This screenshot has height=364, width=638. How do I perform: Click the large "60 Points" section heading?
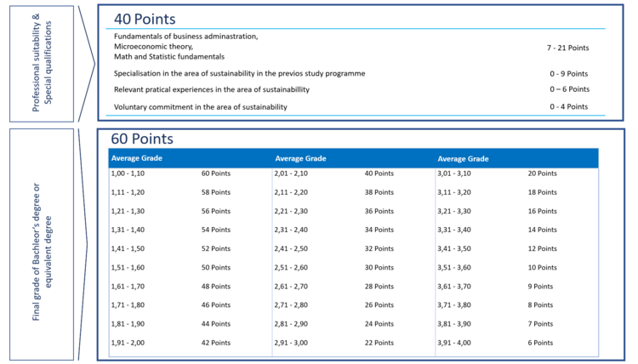pos(142,139)
